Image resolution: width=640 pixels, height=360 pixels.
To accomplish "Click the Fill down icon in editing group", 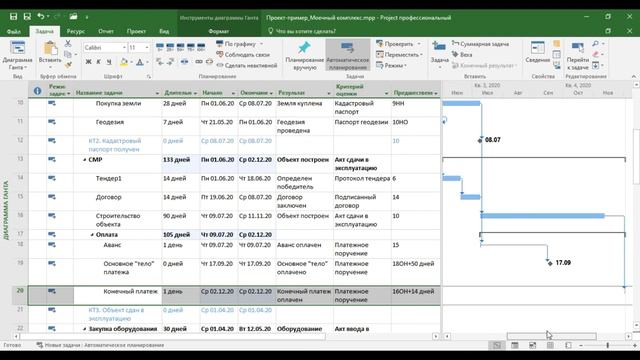I will point(596,65).
